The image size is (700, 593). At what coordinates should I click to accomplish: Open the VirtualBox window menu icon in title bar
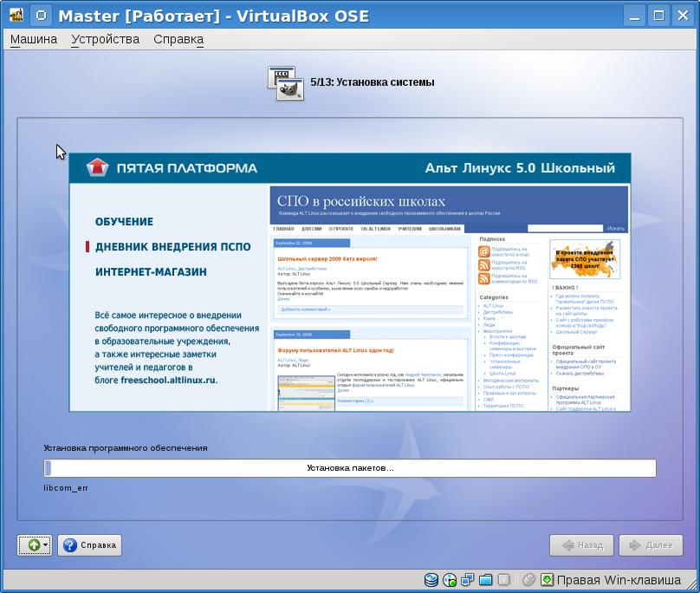pos(39,16)
